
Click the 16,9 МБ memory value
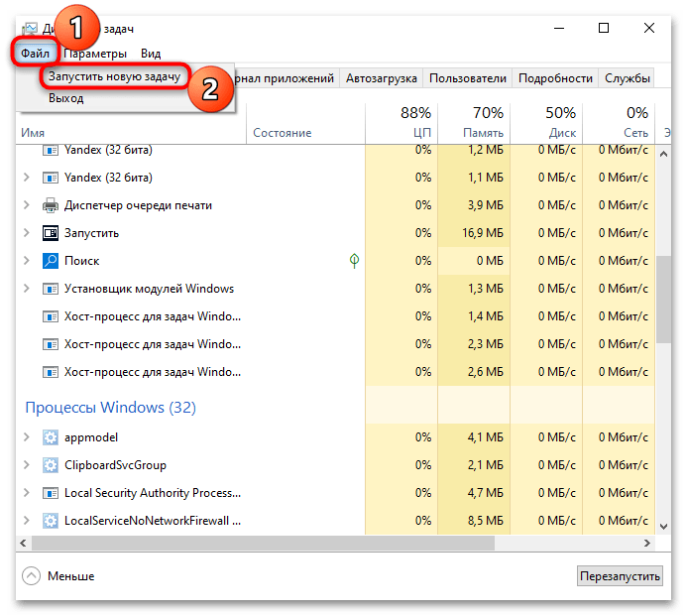click(483, 233)
